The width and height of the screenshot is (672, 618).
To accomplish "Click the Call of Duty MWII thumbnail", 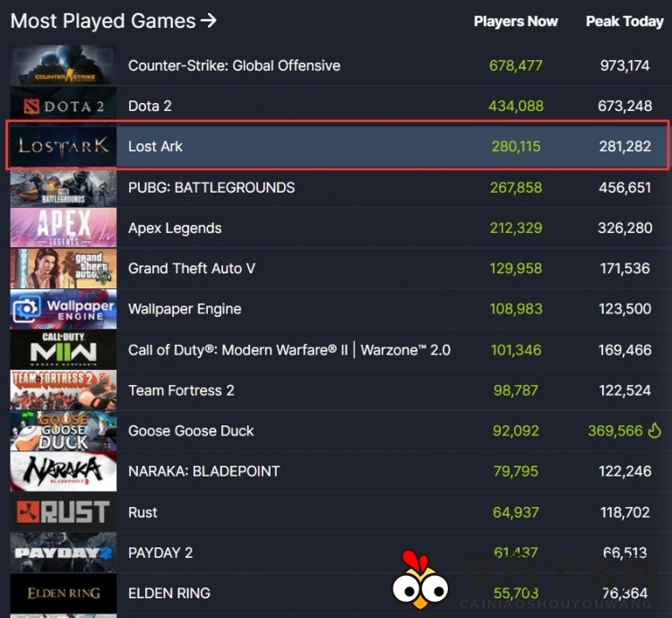I will pyautogui.click(x=63, y=349).
